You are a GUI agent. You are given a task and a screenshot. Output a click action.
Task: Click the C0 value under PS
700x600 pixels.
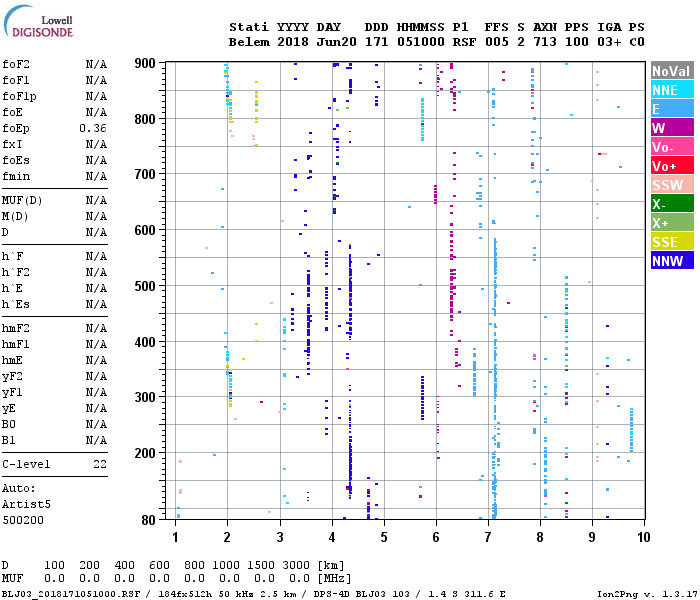pyautogui.click(x=637, y=42)
